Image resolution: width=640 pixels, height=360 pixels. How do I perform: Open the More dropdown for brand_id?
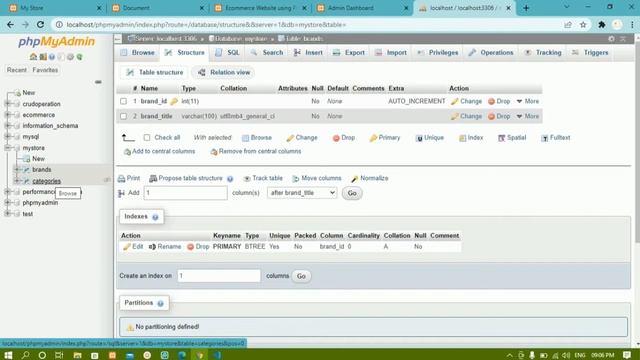coord(528,101)
